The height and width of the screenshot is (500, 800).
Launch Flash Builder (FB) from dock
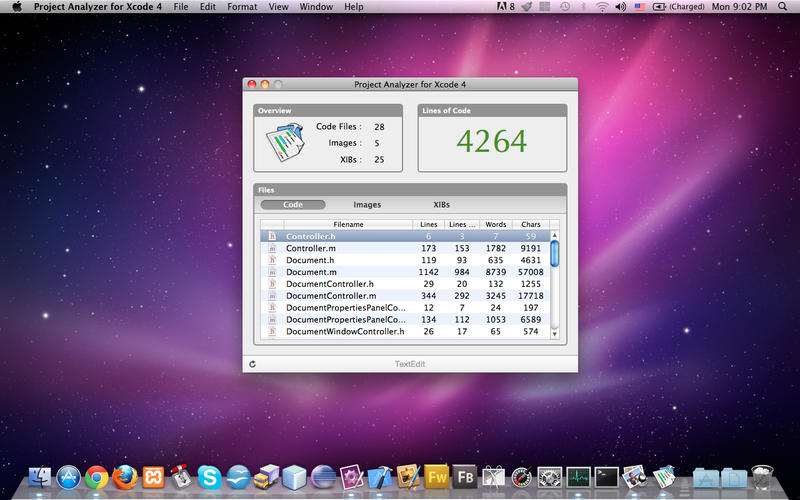[x=464, y=478]
